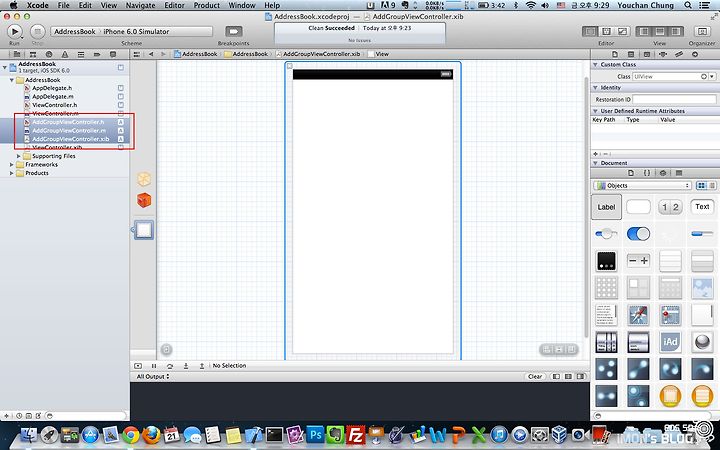Viewport: 720px width, 450px height.
Task: Show the Symbol navigator tab
Action: 33,54
